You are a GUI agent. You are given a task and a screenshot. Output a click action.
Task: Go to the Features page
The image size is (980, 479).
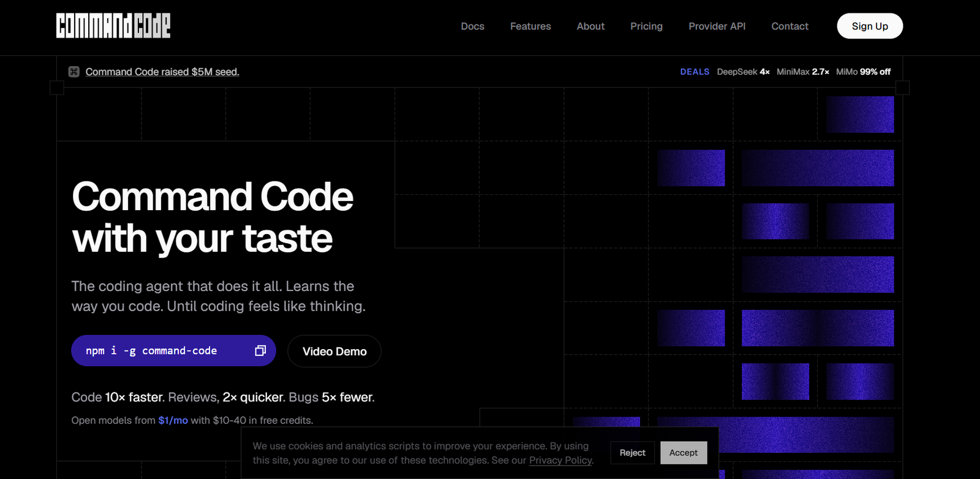pyautogui.click(x=530, y=26)
